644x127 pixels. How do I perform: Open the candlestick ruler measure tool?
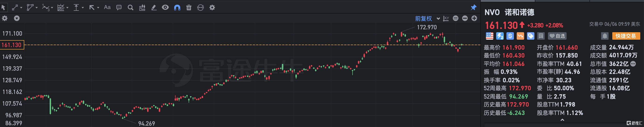pyautogui.click(x=142, y=7)
